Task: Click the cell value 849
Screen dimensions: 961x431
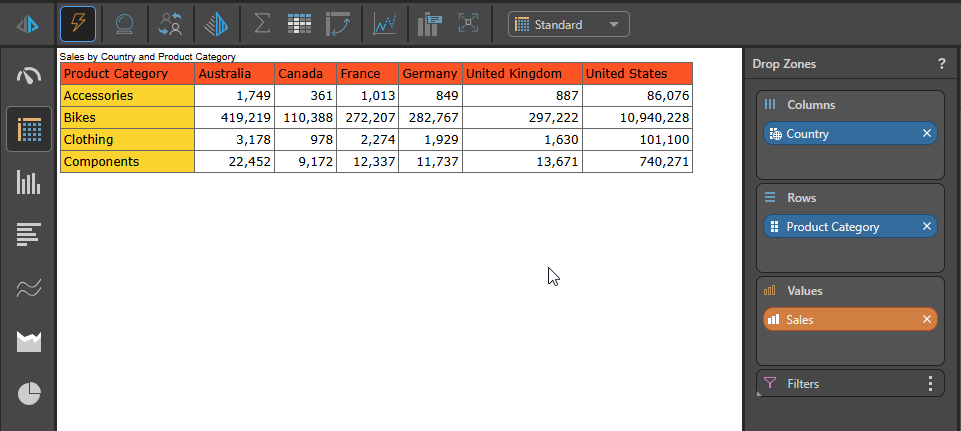Action: click(x=431, y=96)
